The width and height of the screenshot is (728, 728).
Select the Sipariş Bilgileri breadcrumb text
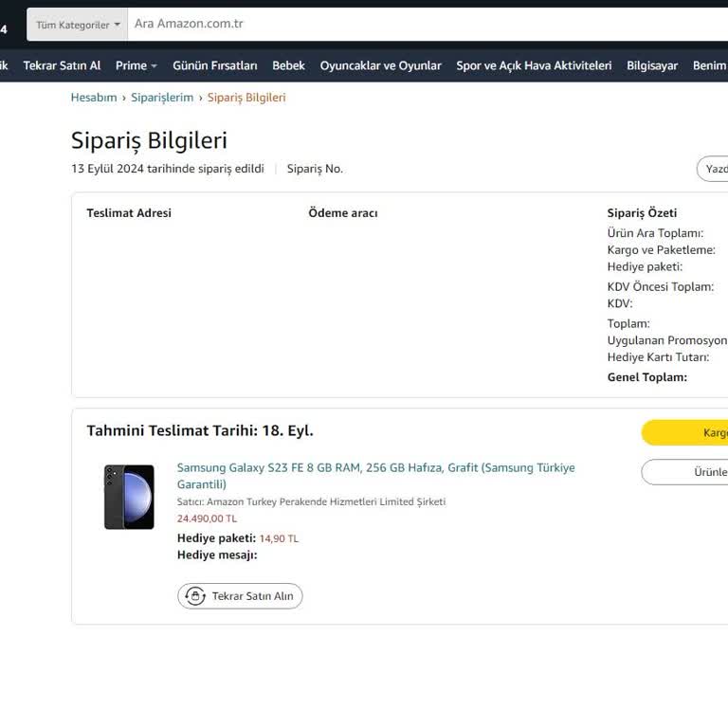pyautogui.click(x=246, y=98)
